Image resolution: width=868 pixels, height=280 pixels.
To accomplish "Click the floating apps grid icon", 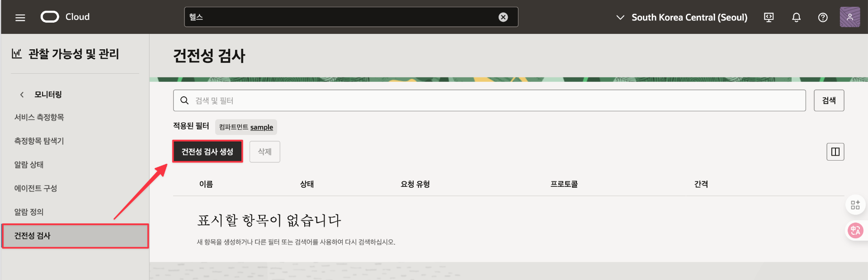I will [x=855, y=205].
